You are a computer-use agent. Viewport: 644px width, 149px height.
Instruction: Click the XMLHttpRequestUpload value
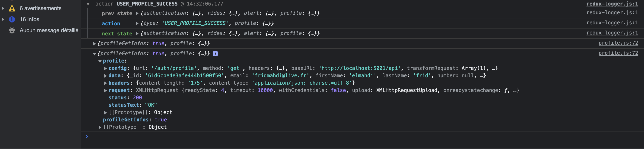pos(407,90)
